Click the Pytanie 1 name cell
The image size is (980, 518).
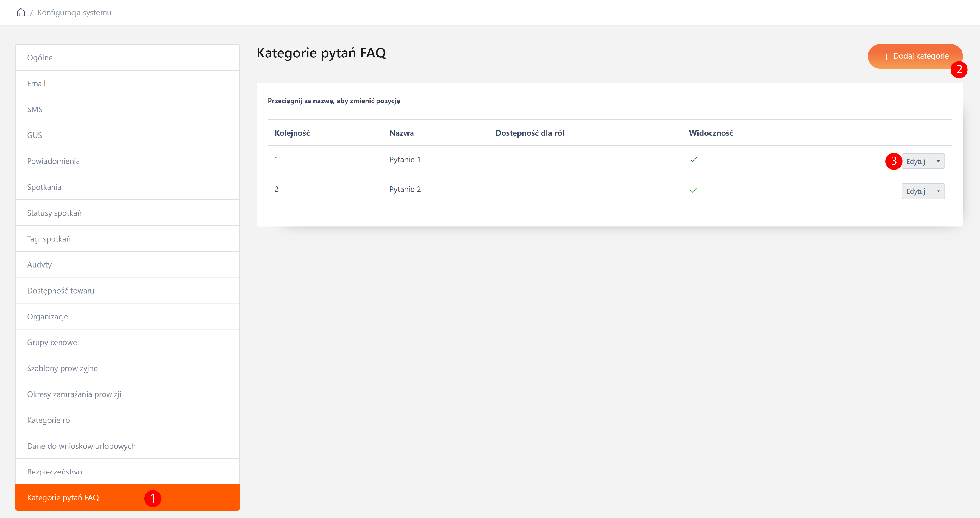tap(405, 160)
